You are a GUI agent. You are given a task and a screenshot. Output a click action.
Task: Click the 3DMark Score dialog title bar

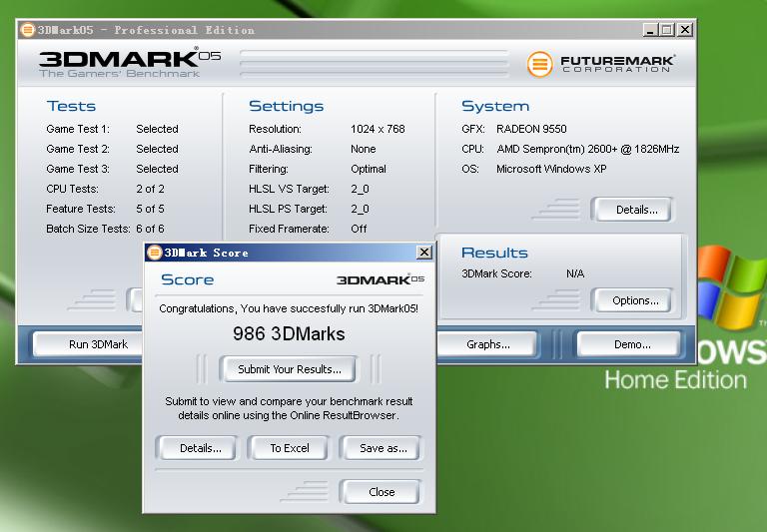click(x=290, y=253)
